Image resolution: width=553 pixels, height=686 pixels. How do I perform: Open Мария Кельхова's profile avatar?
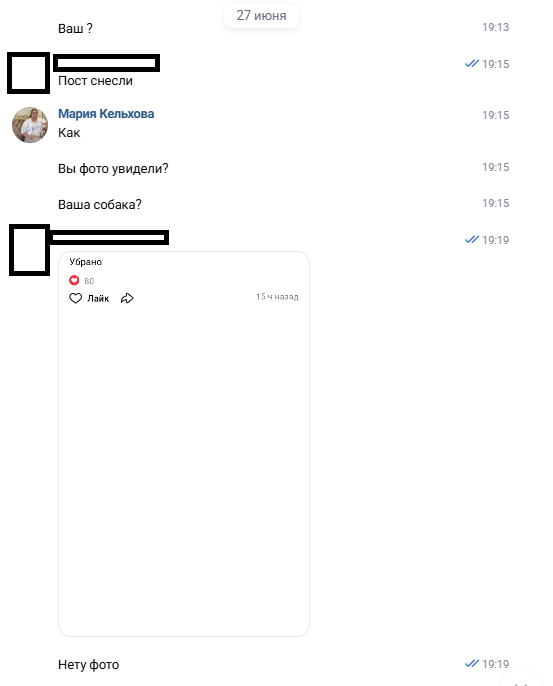point(30,125)
